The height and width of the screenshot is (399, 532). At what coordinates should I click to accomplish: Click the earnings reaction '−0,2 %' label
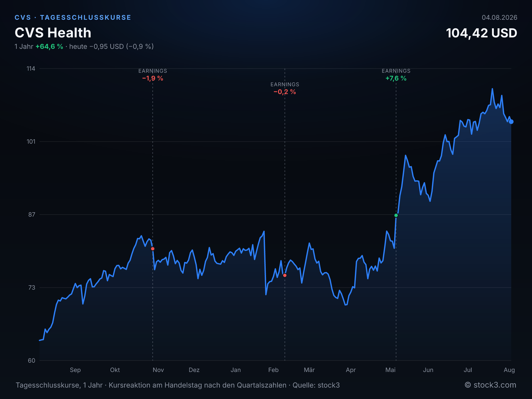(x=285, y=92)
